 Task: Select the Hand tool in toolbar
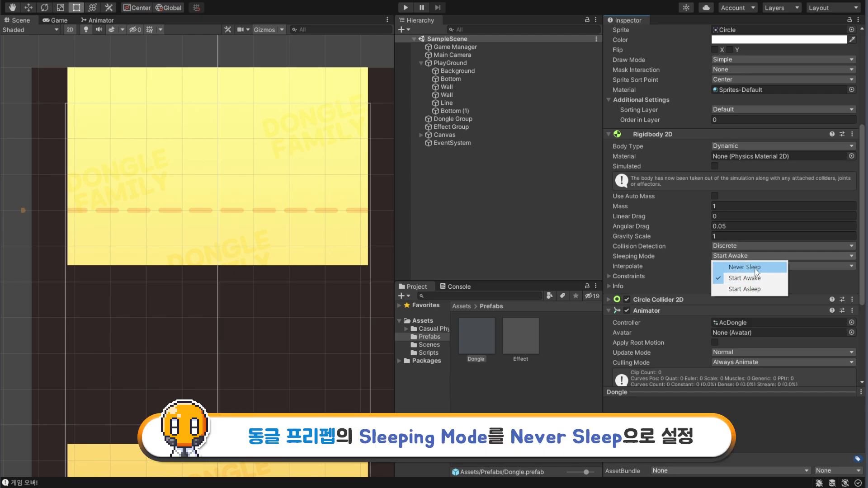point(12,7)
